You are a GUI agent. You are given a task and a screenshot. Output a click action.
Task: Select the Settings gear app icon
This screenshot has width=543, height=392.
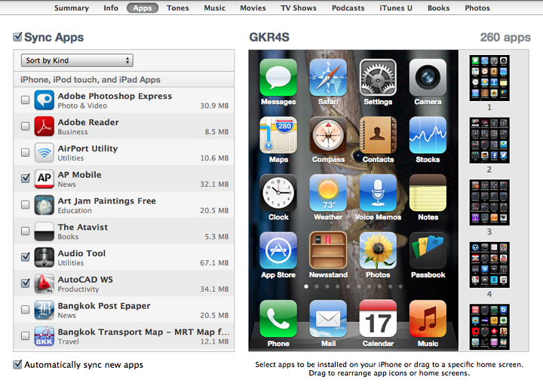point(378,77)
